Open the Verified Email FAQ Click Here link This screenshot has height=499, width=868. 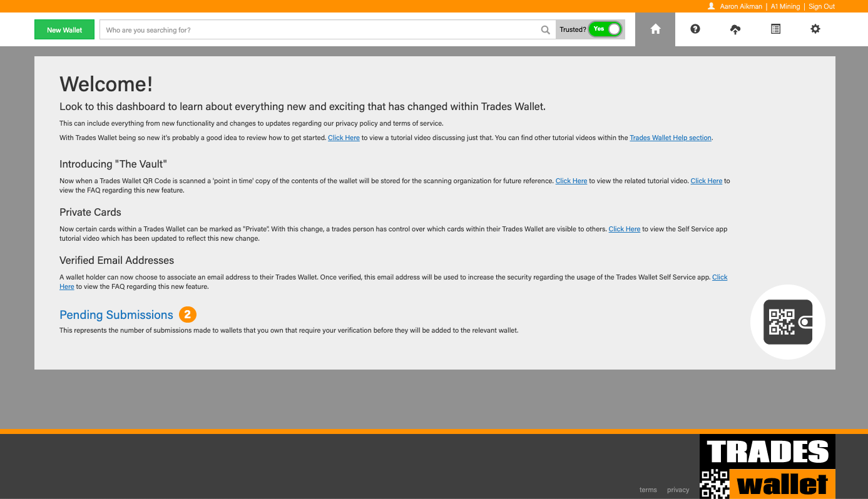point(720,277)
